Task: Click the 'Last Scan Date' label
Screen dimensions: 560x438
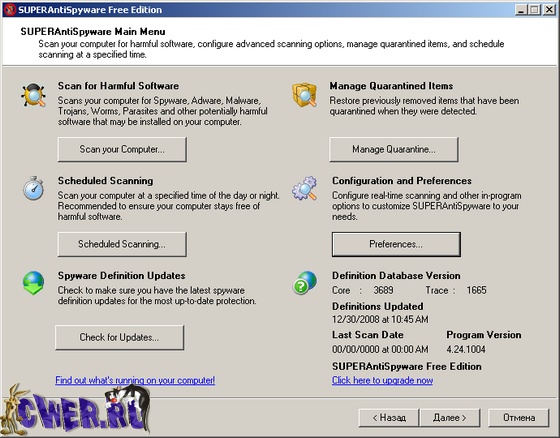Action: [x=368, y=335]
